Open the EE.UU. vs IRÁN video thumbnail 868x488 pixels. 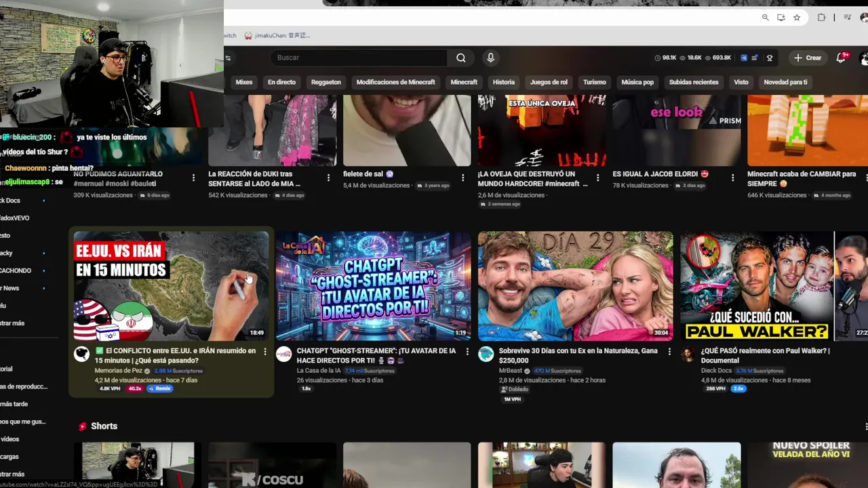171,285
